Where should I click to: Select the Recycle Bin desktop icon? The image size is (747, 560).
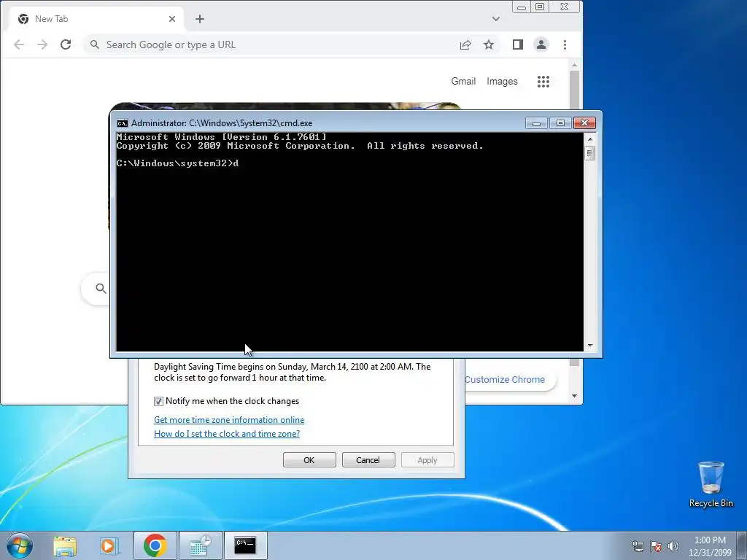(711, 484)
